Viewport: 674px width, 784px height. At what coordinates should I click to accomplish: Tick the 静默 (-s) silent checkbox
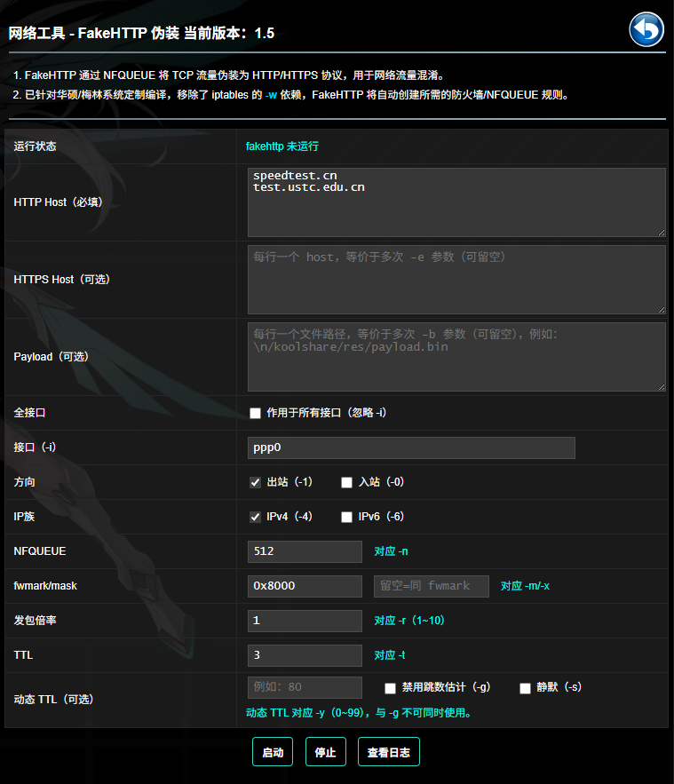[525, 688]
